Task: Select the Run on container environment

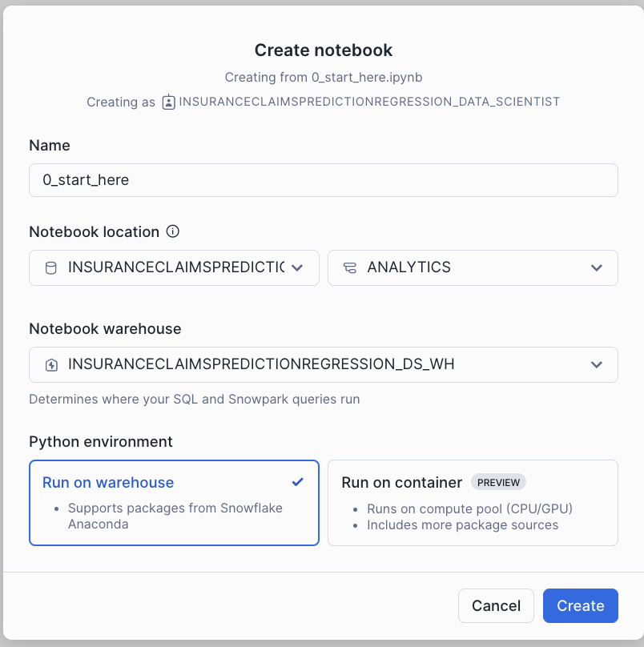Action: pos(473,500)
